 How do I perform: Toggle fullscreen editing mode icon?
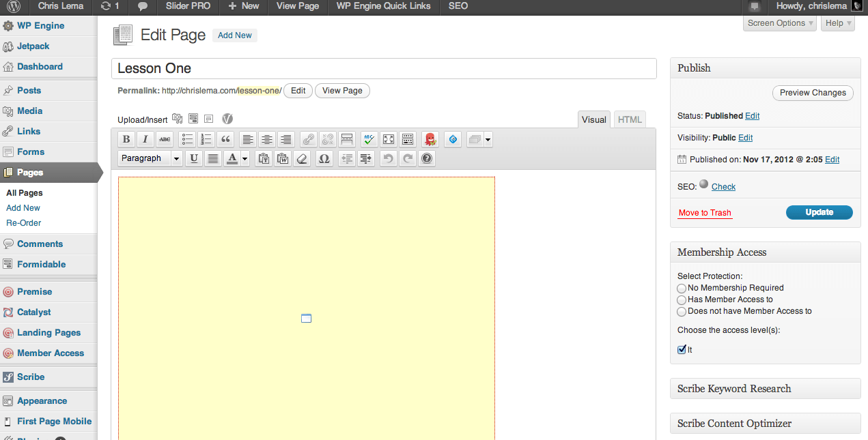point(389,140)
